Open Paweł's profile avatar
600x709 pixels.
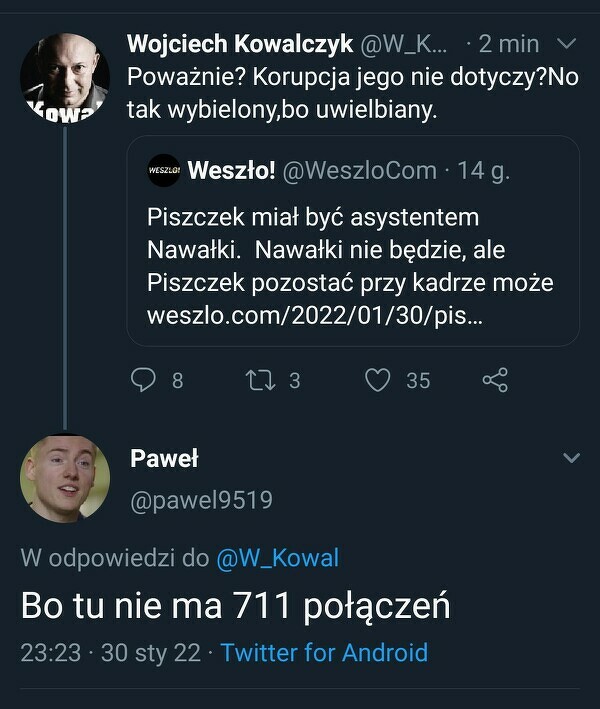[65, 478]
